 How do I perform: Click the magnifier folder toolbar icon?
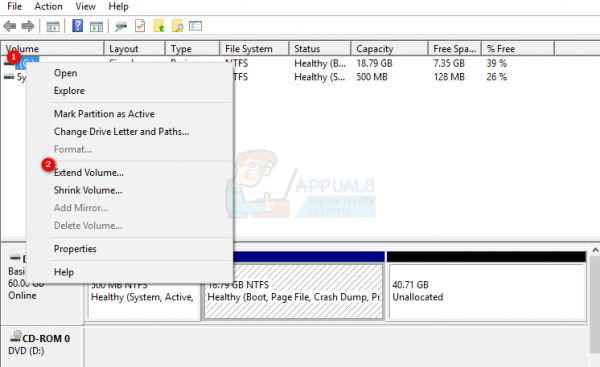point(177,26)
